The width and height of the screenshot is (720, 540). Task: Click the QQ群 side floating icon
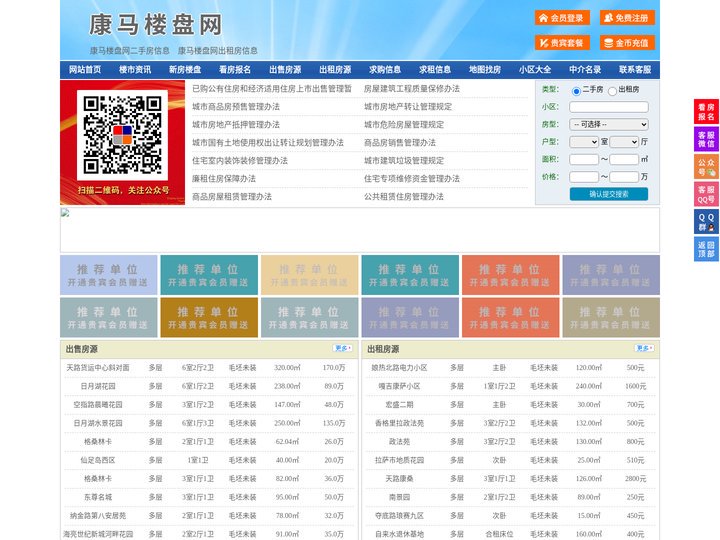pos(706,222)
